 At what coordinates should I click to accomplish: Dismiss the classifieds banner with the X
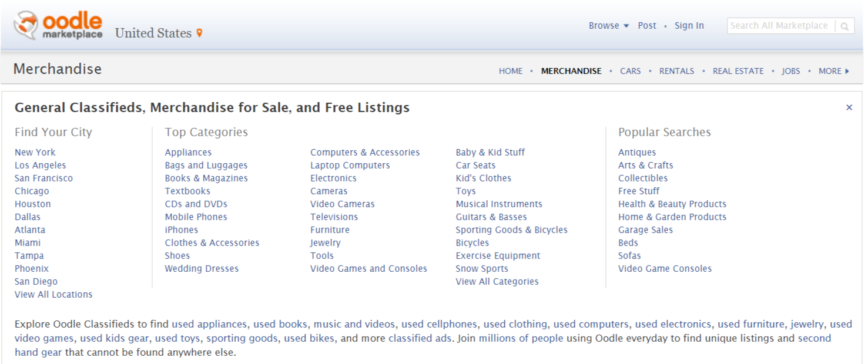pyautogui.click(x=849, y=107)
